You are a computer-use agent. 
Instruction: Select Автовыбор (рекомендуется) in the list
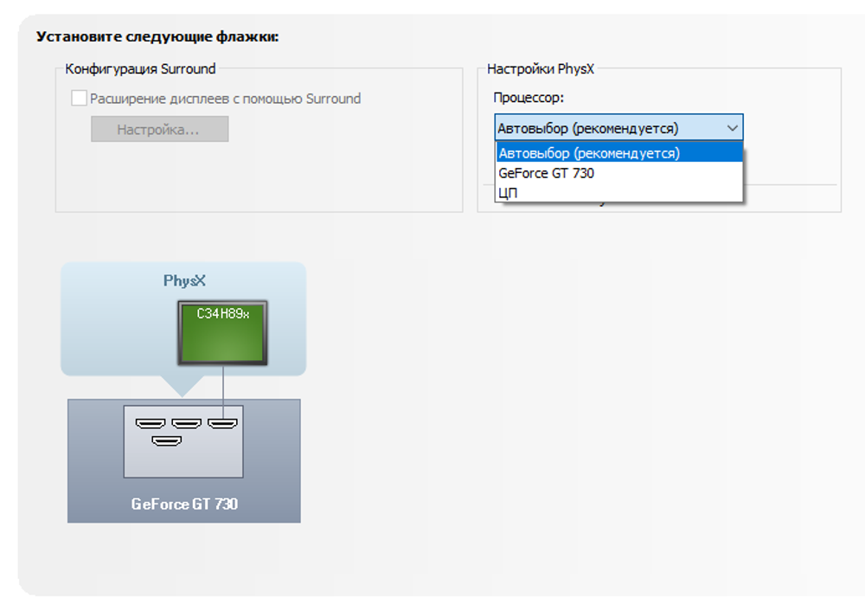(619, 153)
